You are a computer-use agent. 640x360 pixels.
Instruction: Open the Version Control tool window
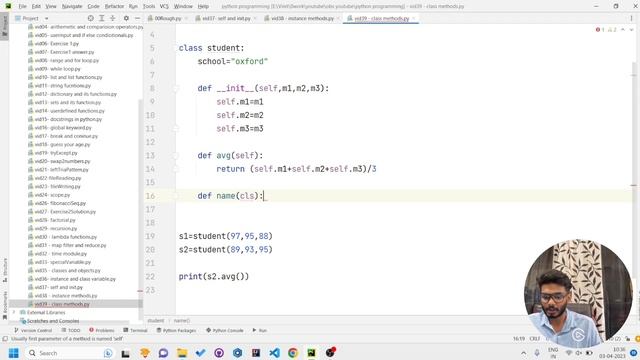pos(33,330)
